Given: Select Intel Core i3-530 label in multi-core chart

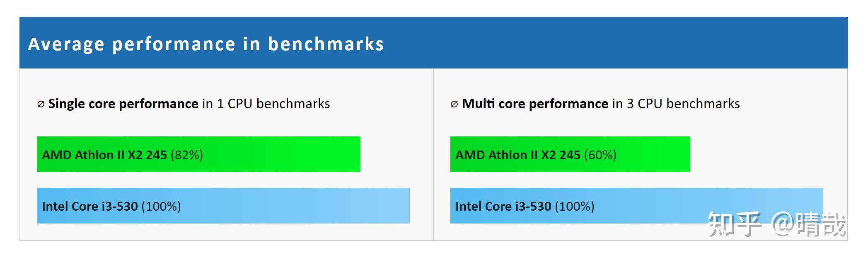Looking at the screenshot, I should point(503,206).
